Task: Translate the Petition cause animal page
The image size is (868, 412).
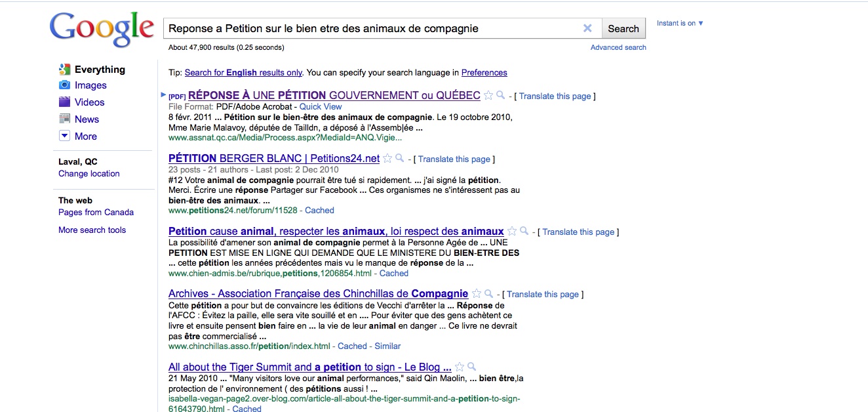Action: point(578,232)
